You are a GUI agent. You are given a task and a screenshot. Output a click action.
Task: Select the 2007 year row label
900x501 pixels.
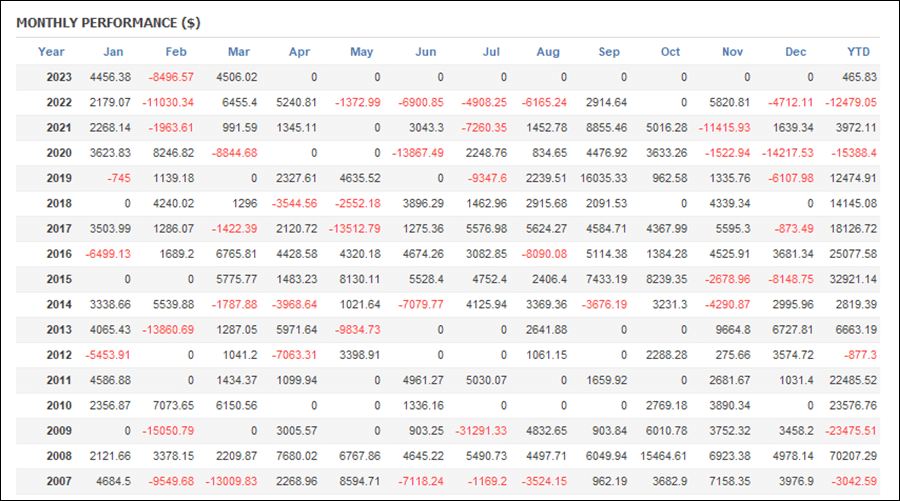point(59,481)
